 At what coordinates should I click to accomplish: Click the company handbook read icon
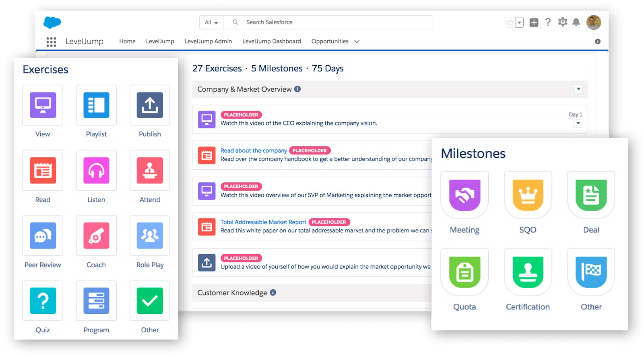207,155
